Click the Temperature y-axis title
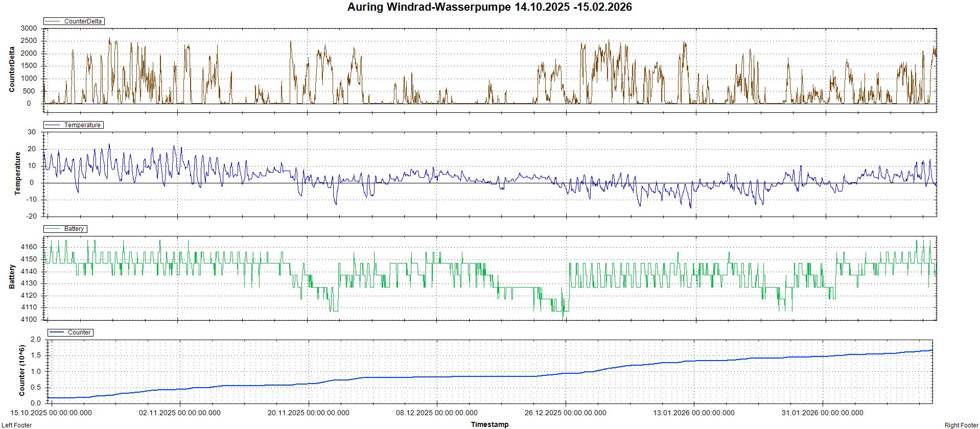Viewport: 980px width, 429px height. pos(17,173)
